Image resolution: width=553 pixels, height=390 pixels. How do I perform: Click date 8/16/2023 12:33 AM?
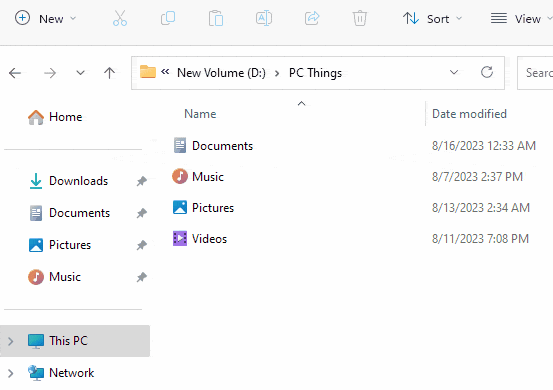(484, 146)
